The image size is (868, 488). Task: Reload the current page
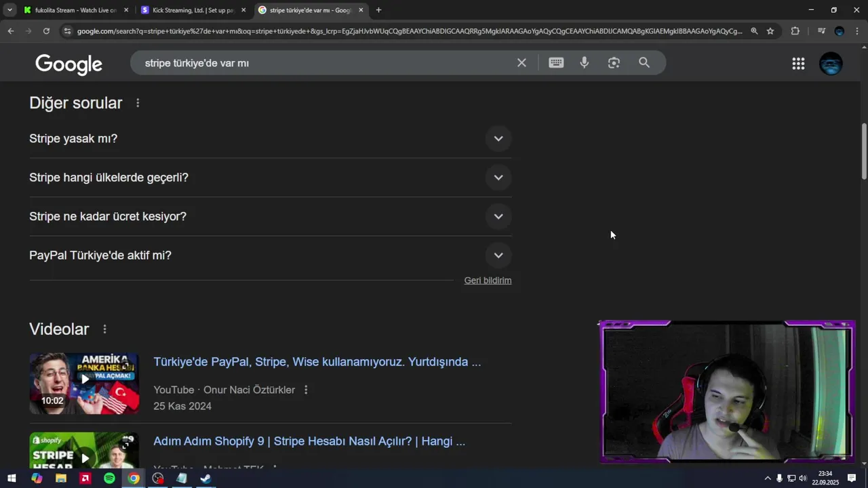(46, 31)
